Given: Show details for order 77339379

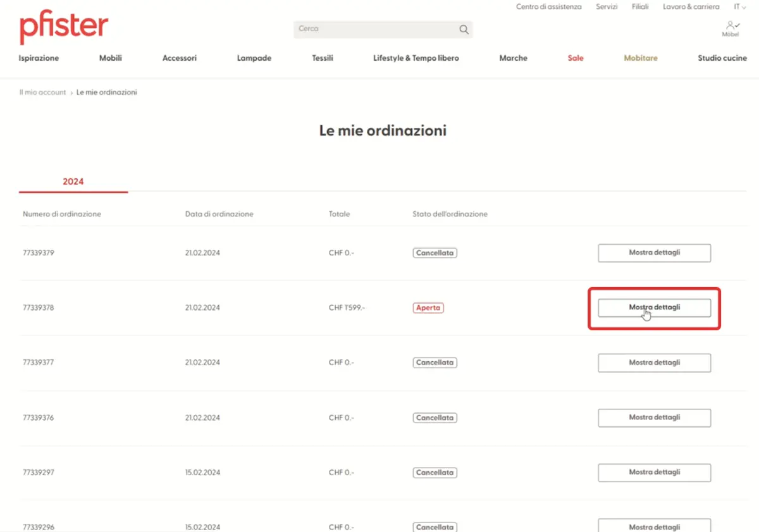Looking at the screenshot, I should 654,253.
